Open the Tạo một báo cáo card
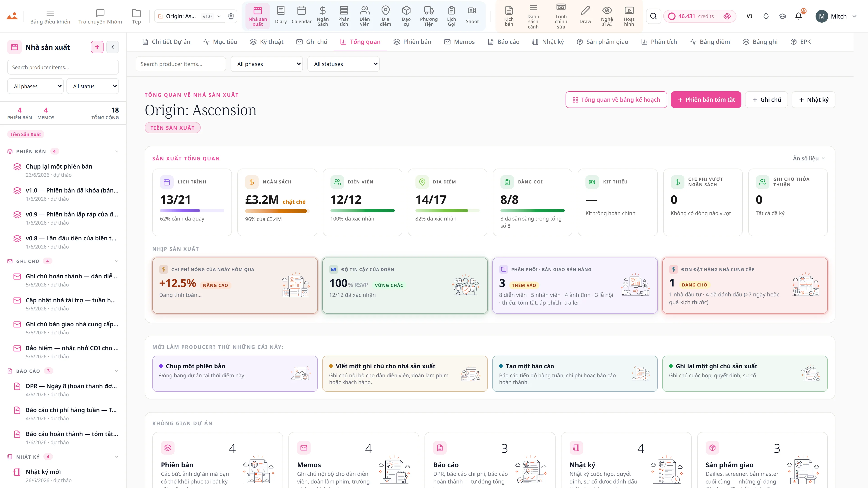Viewport: 868px width, 488px height. 575,373
